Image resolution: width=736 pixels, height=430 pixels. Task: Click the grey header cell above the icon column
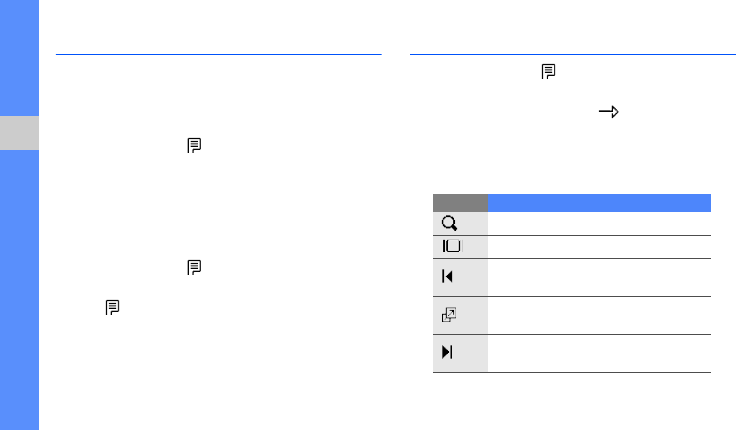coord(460,202)
